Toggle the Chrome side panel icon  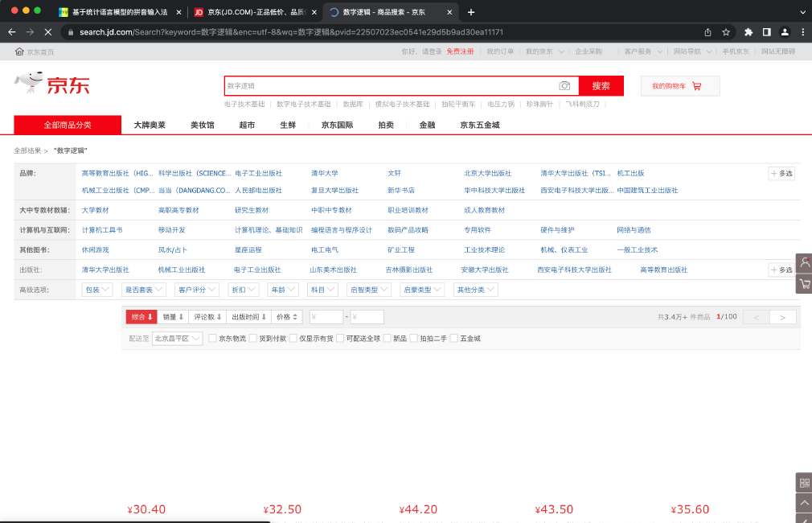tap(766, 32)
